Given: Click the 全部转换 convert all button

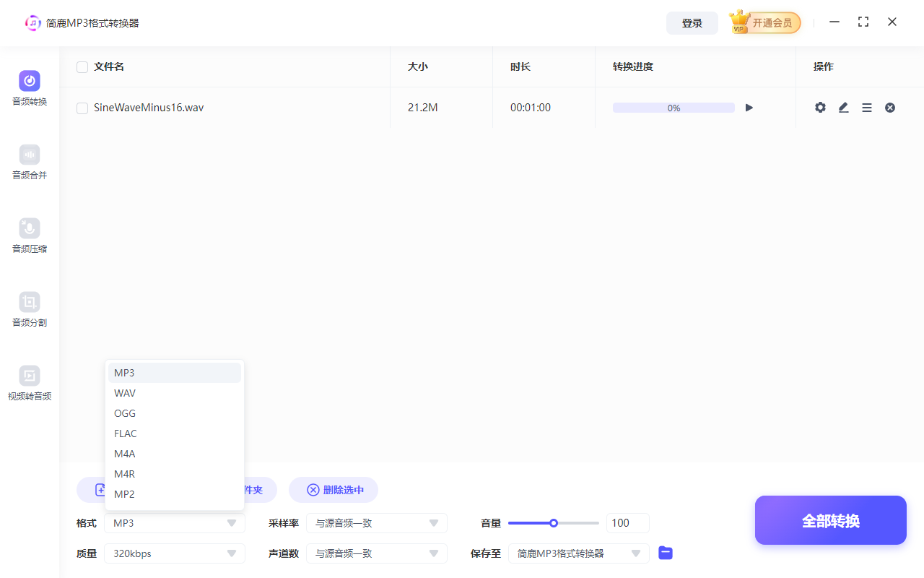Looking at the screenshot, I should coord(830,519).
